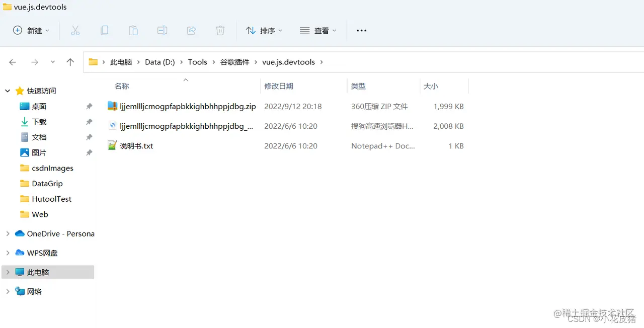Click the Back navigation arrow
The image size is (644, 328).
point(12,61)
